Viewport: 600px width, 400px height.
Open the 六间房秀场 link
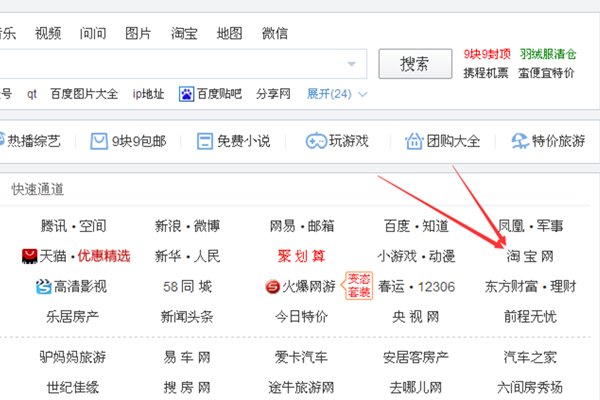point(530,387)
